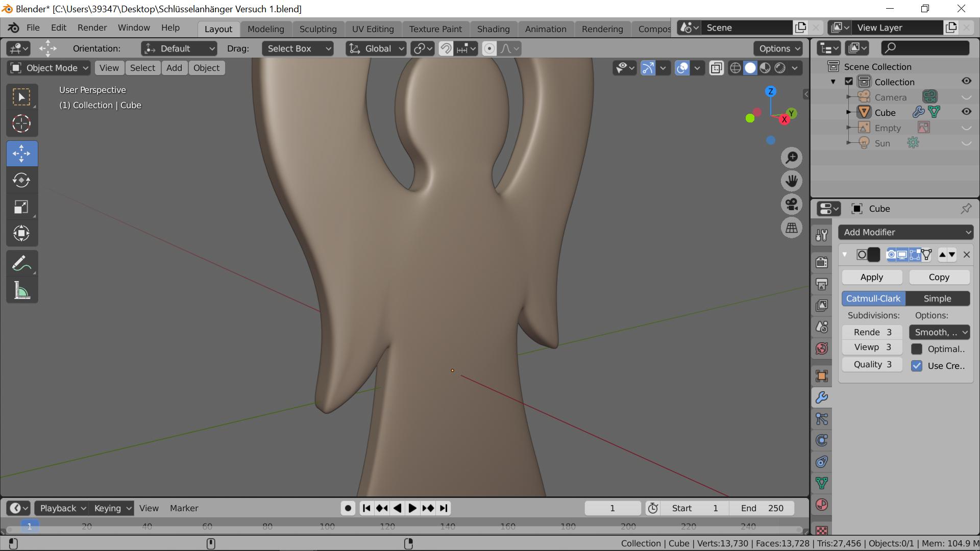Toggle snapping magnet icon

coord(446,48)
